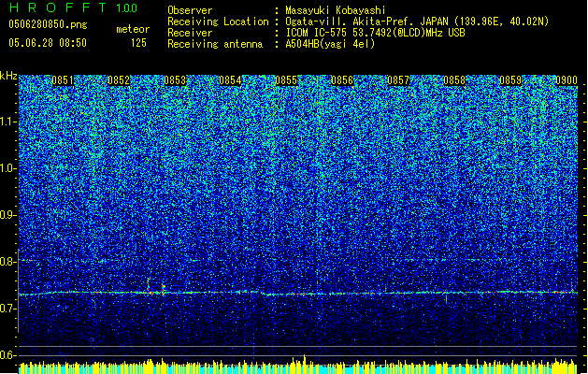The width and height of the screenshot is (588, 374).
Task: Click the meteor count 125
Action: 138,43
